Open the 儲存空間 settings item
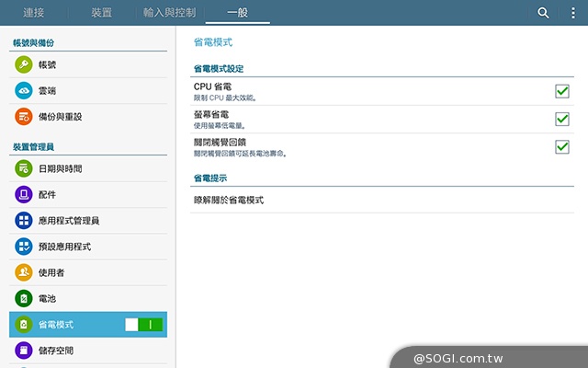This screenshot has height=368, width=588. point(55,351)
